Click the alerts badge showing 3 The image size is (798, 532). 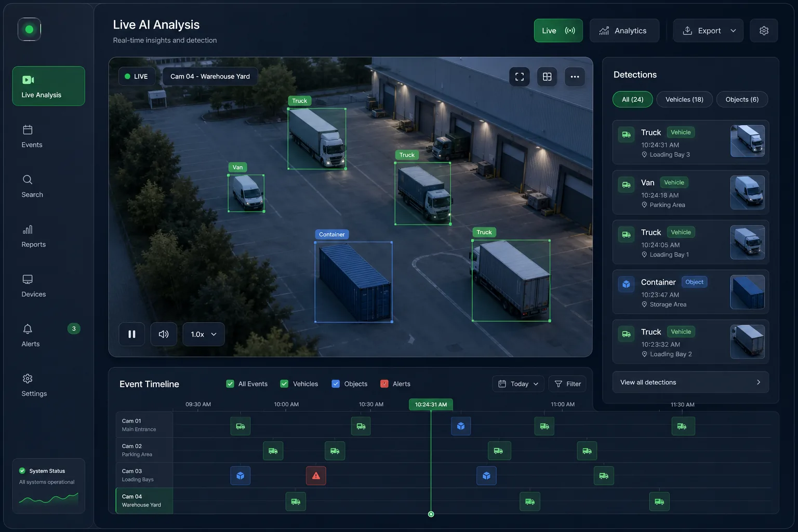tap(74, 328)
